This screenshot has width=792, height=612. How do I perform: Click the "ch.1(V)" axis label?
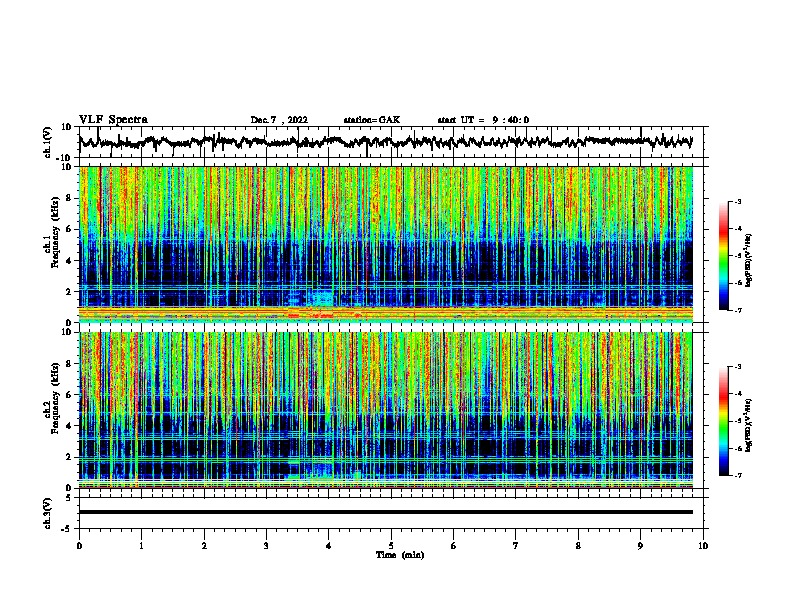point(48,142)
